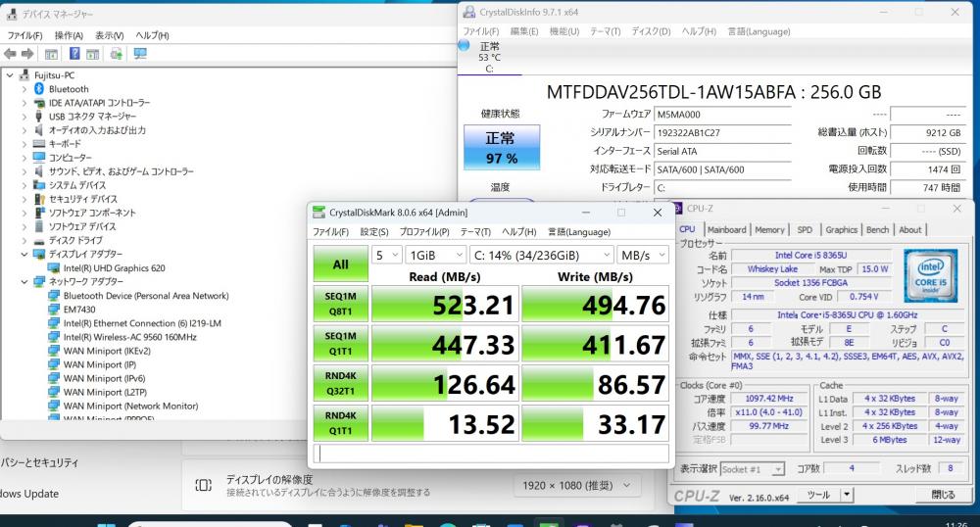Click the blue Help icon in Device Manager toolbar
The width and height of the screenshot is (980, 527).
pos(73,54)
